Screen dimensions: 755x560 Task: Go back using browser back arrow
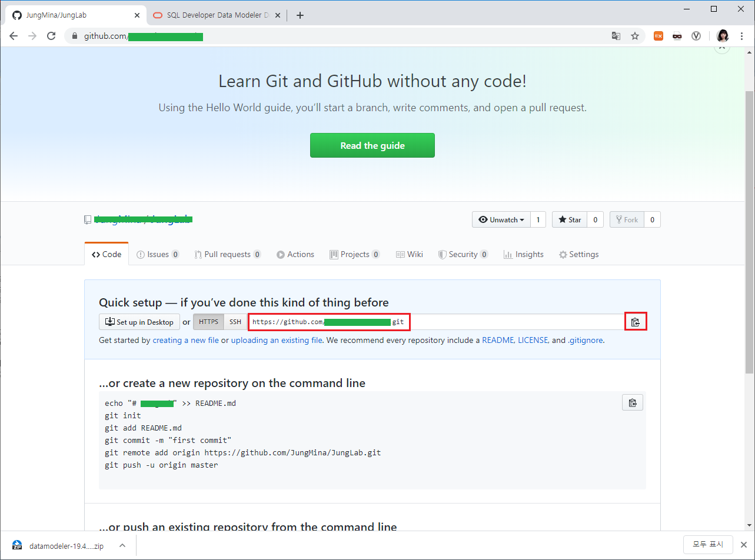[x=14, y=36]
